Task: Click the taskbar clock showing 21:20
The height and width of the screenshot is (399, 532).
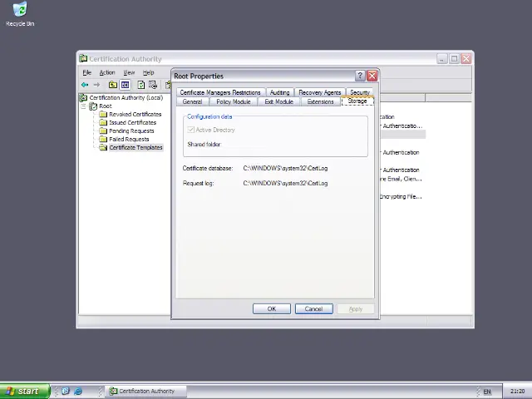Action: [517, 392]
